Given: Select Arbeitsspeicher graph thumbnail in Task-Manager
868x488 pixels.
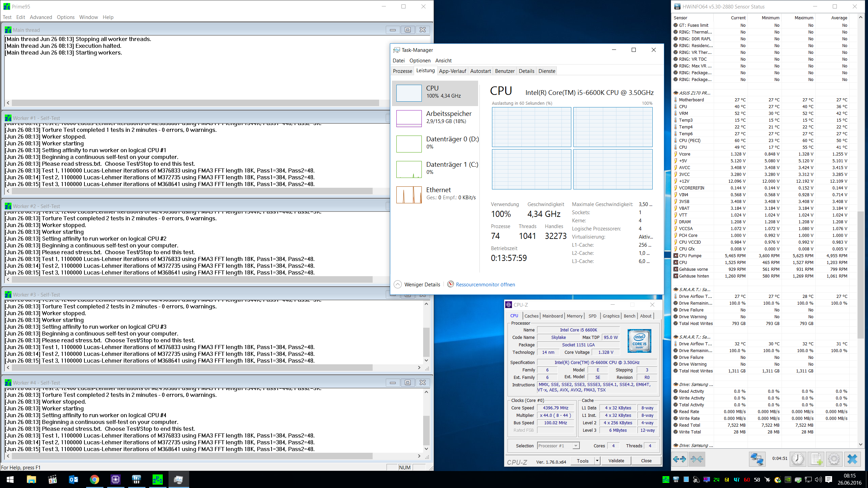Looking at the screenshot, I should pyautogui.click(x=409, y=119).
